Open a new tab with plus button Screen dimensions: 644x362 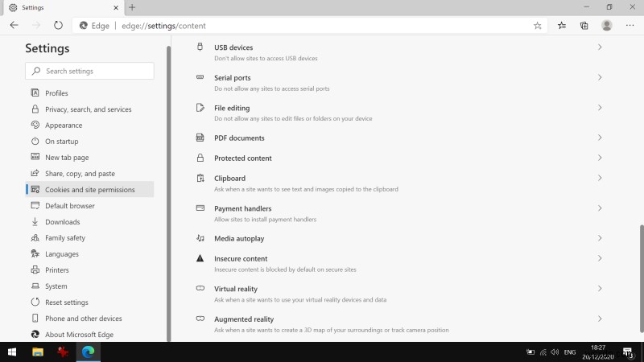pyautogui.click(x=132, y=7)
